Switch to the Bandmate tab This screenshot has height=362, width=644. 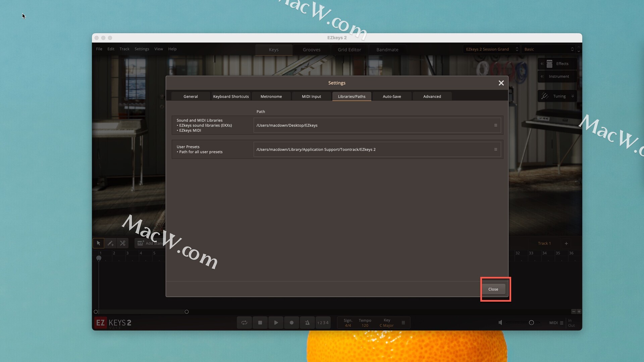pyautogui.click(x=387, y=50)
